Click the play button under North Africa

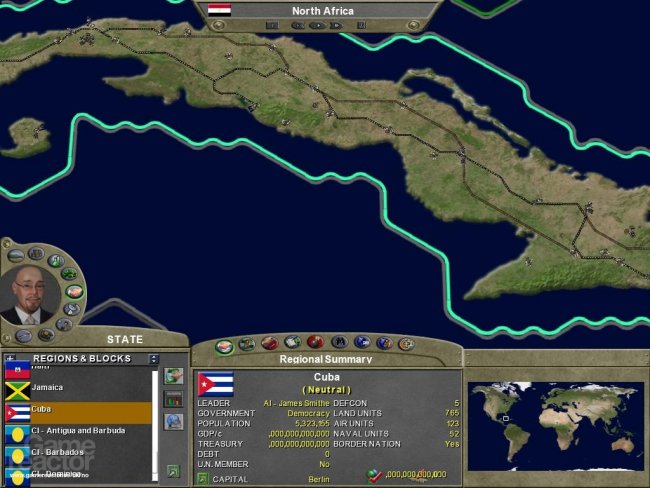pos(316,25)
